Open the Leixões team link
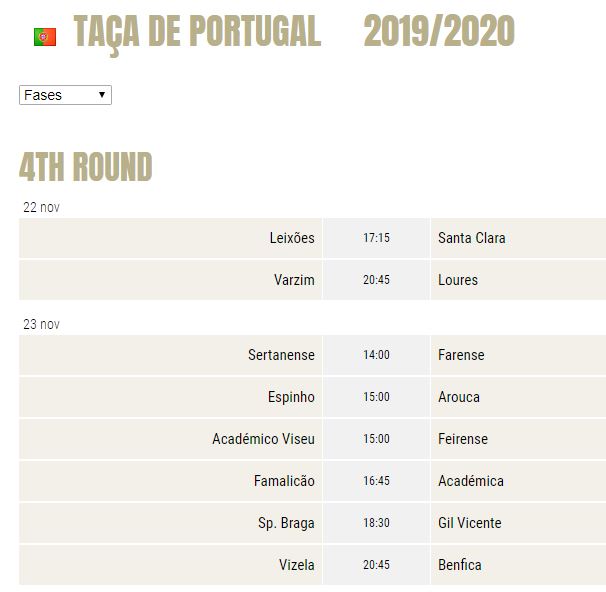 coord(292,238)
